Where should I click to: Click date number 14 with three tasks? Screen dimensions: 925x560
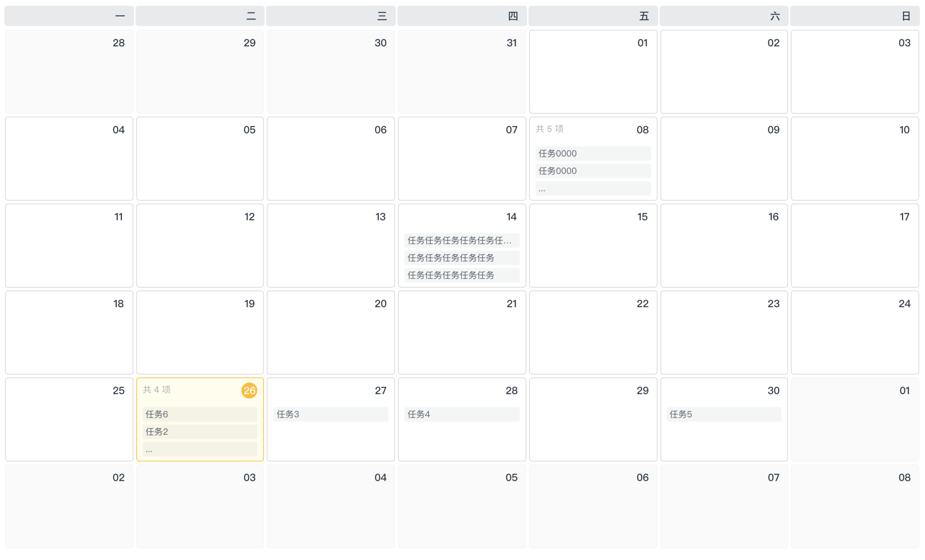(x=511, y=217)
